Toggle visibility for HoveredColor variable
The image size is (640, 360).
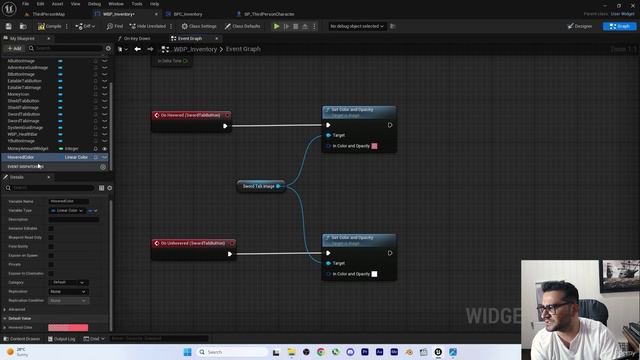click(104, 157)
